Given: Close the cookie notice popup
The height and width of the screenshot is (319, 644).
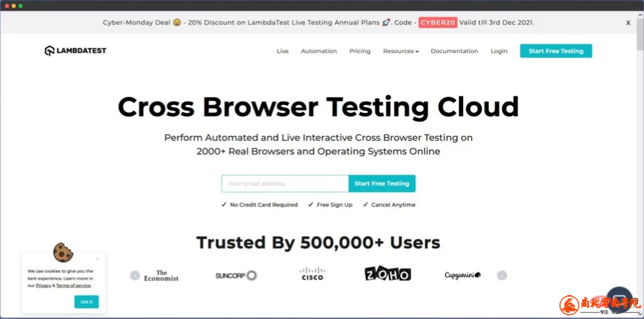Looking at the screenshot, I should [x=98, y=259].
